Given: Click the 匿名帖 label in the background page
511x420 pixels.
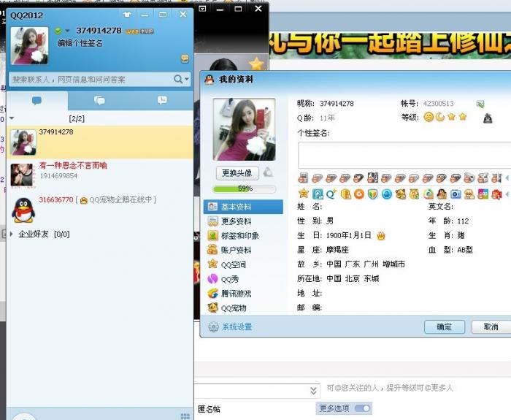Looking at the screenshot, I should tap(209, 409).
